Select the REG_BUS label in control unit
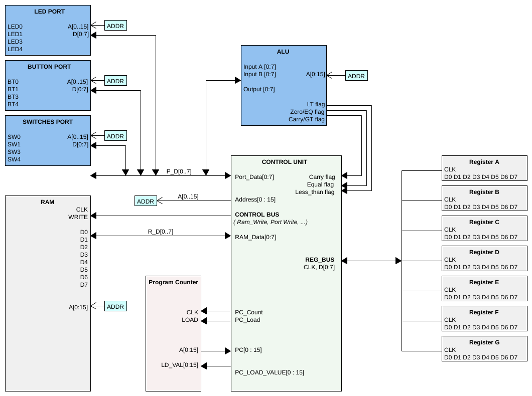 [320, 260]
